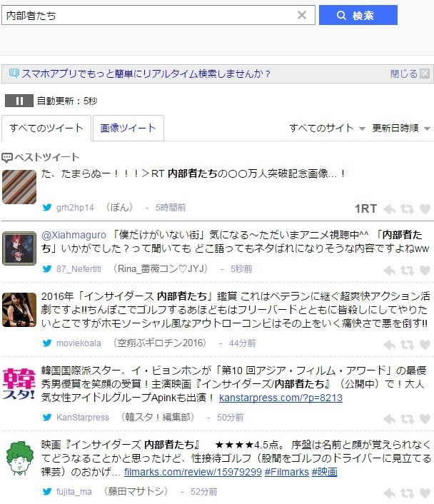Open the 韓スタ! KanStarpress avatar

point(19,384)
